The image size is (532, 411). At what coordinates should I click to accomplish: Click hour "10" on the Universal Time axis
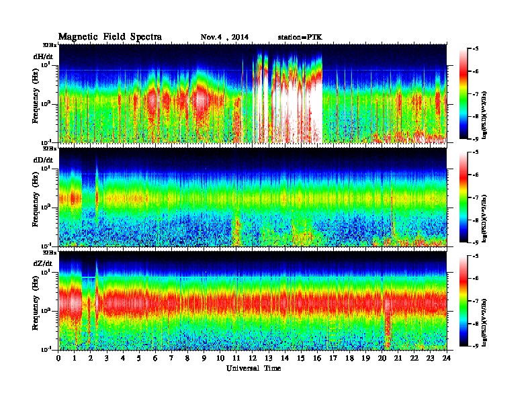(x=220, y=358)
